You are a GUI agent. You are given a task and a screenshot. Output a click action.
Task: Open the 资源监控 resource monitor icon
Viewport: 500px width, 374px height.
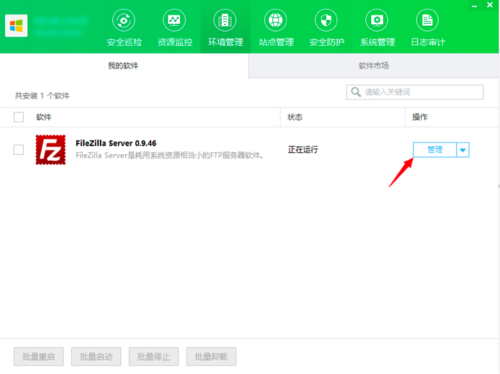pos(174,21)
